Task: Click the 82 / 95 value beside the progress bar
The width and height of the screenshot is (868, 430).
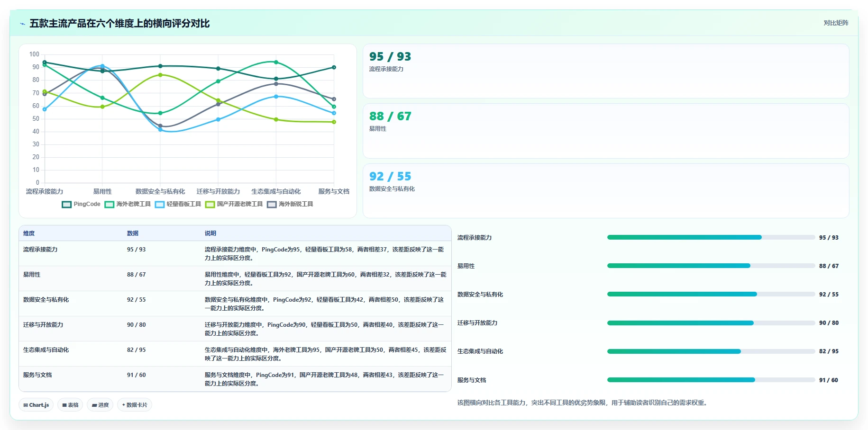Action: point(829,351)
